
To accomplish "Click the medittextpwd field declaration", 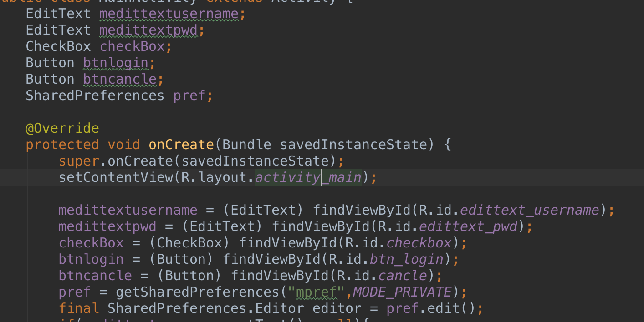I will tap(148, 30).
